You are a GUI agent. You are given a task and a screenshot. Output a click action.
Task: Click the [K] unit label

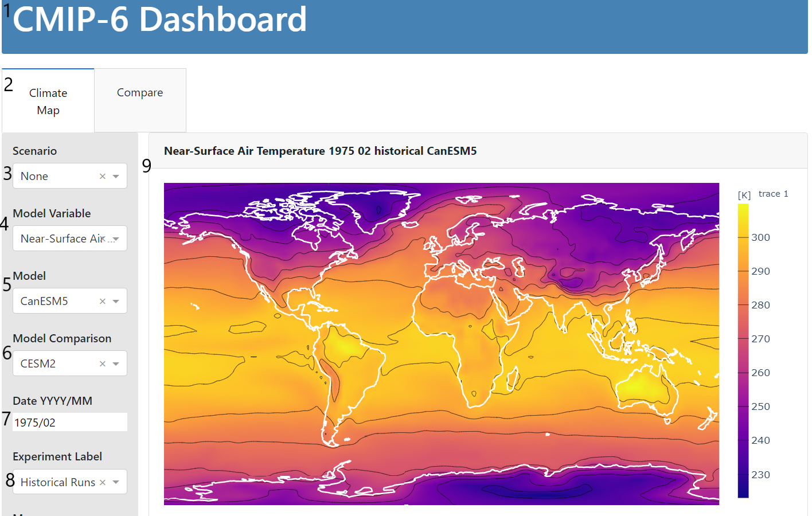744,195
